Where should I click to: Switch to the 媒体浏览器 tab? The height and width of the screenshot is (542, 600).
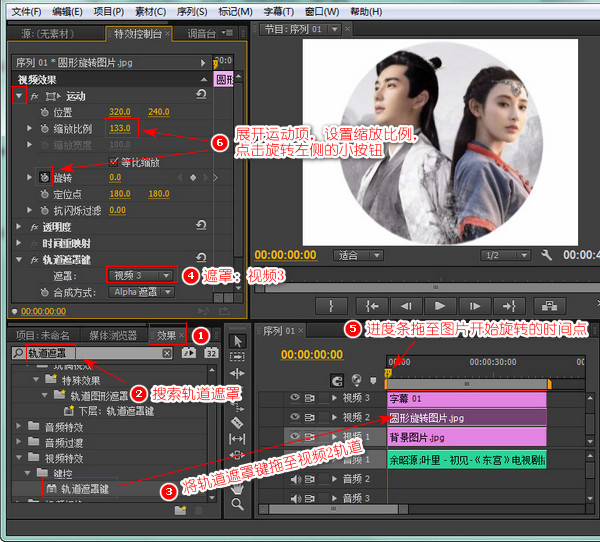(113, 336)
